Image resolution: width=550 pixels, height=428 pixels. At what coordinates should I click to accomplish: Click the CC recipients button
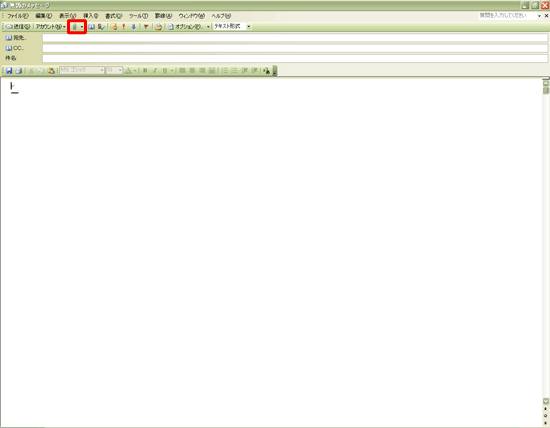click(x=15, y=48)
